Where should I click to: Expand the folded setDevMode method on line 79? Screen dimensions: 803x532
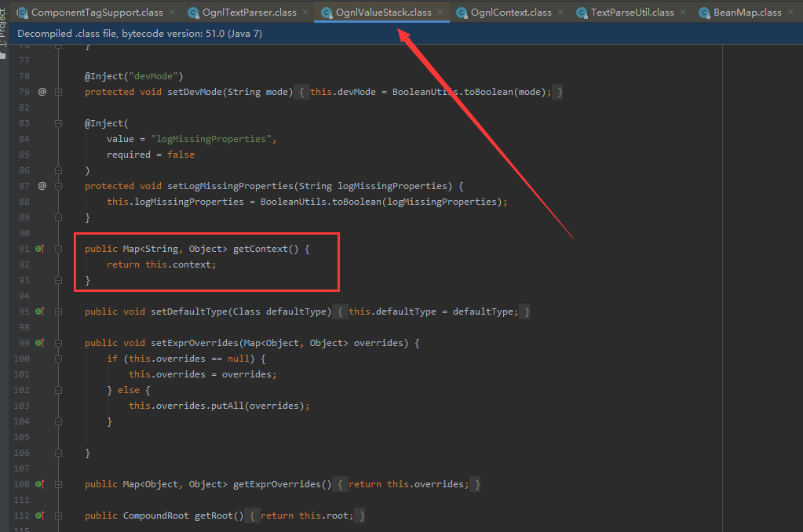(58, 92)
